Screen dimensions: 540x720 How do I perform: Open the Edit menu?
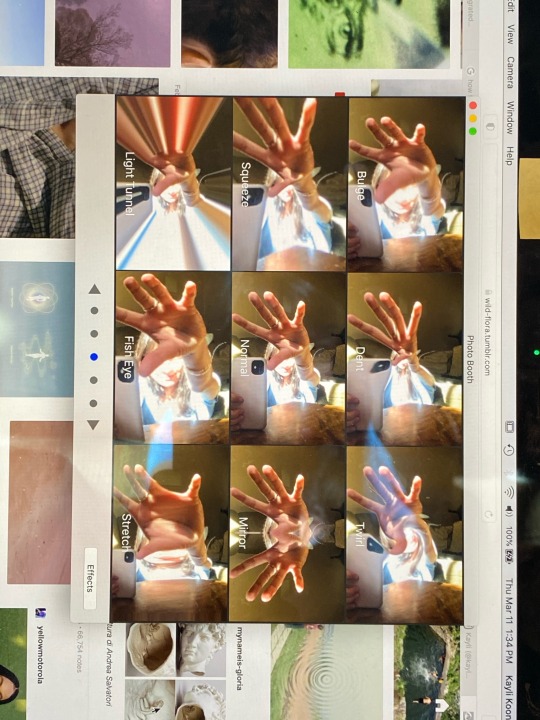510,6
